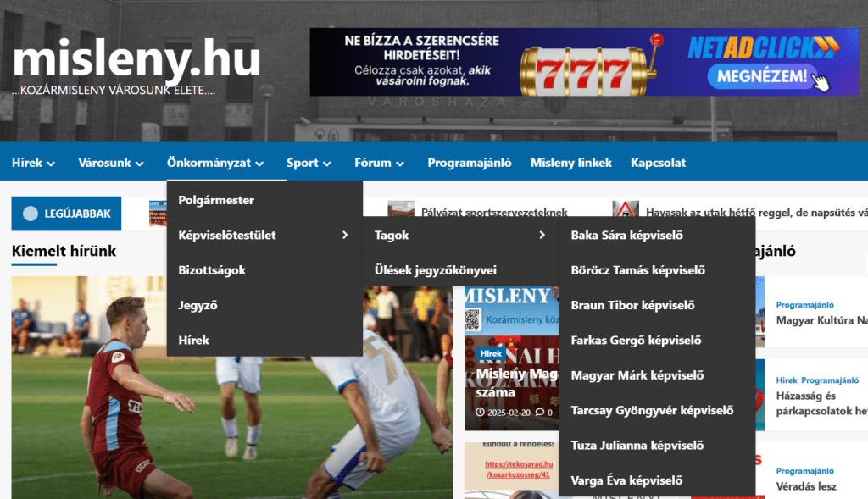Open Ülések jegyzőkönyvei menu entry
Image resolution: width=868 pixels, height=499 pixels.
point(460,270)
